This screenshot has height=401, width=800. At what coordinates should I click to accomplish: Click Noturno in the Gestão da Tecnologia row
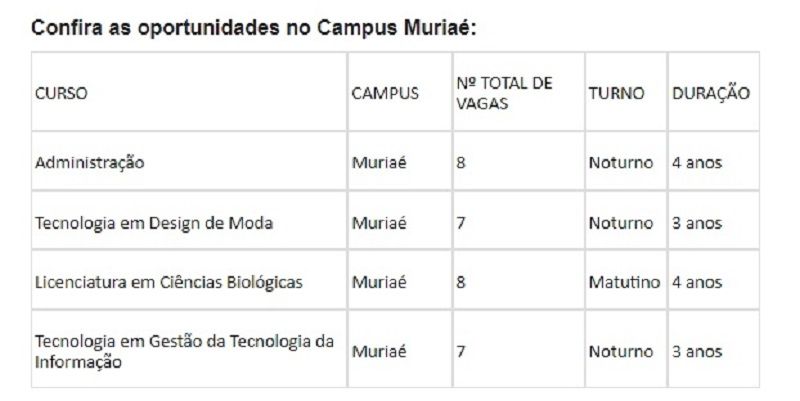tap(620, 352)
